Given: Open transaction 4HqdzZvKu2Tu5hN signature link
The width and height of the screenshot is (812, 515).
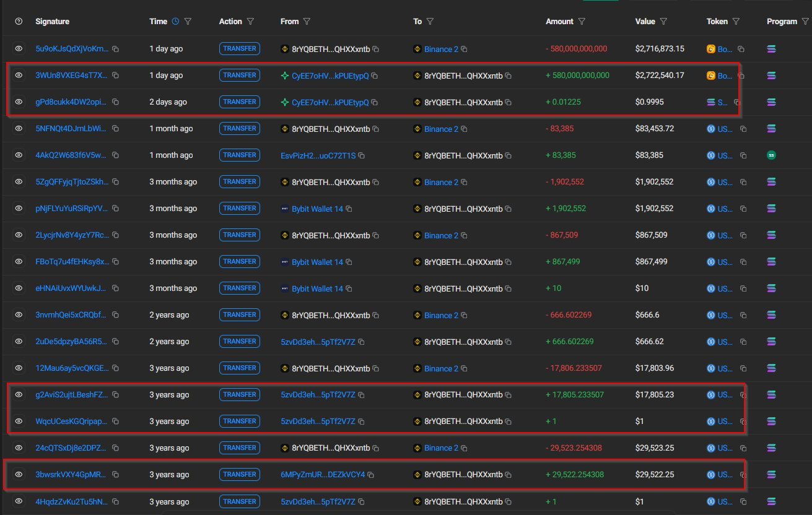Looking at the screenshot, I should 71,501.
